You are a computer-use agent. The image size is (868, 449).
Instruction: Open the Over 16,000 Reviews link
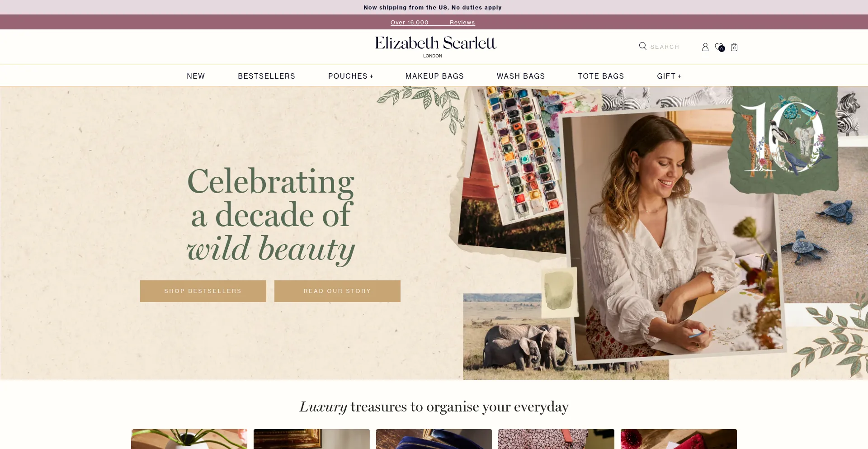click(433, 22)
